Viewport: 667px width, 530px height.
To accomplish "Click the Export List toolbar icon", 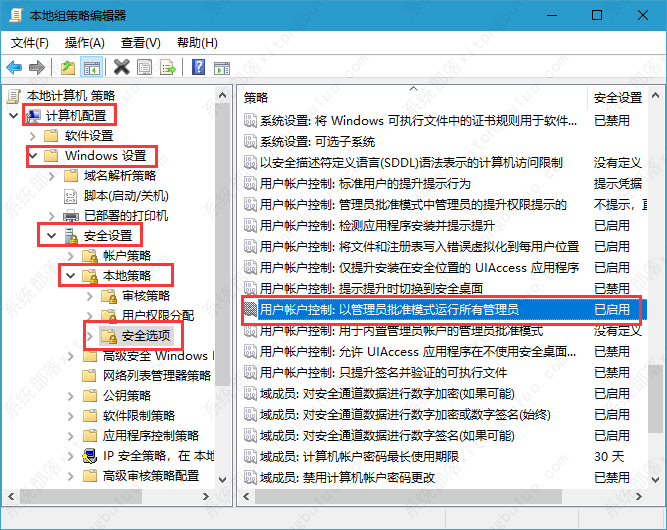I will [x=166, y=67].
